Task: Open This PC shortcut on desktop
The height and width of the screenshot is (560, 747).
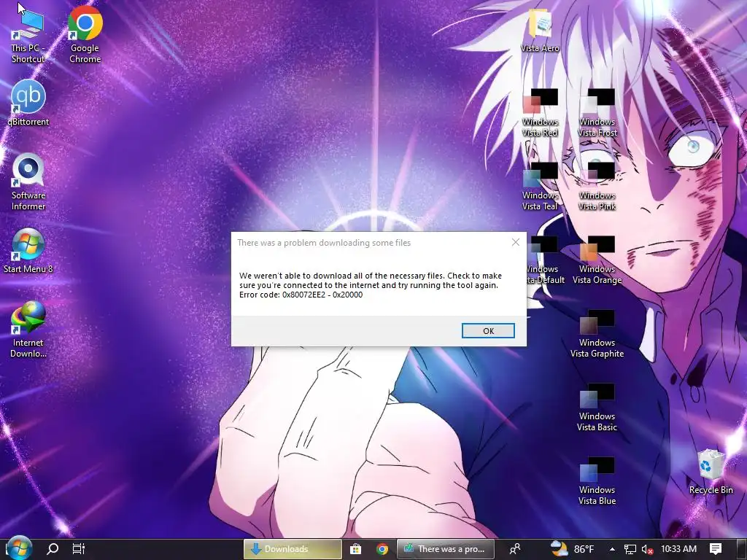Action: [28, 35]
